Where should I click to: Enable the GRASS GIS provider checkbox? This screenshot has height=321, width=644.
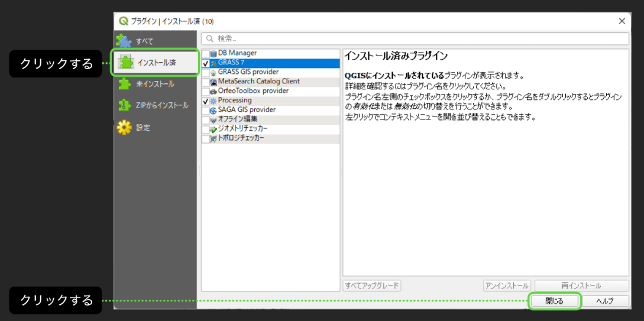(206, 73)
